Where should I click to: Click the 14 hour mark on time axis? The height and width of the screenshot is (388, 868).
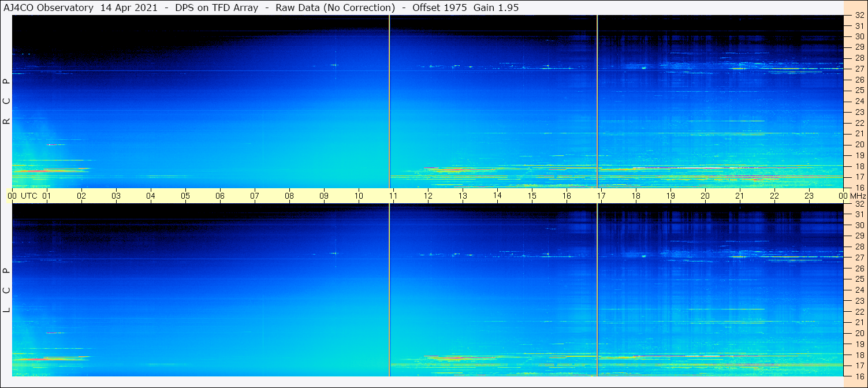pyautogui.click(x=497, y=195)
